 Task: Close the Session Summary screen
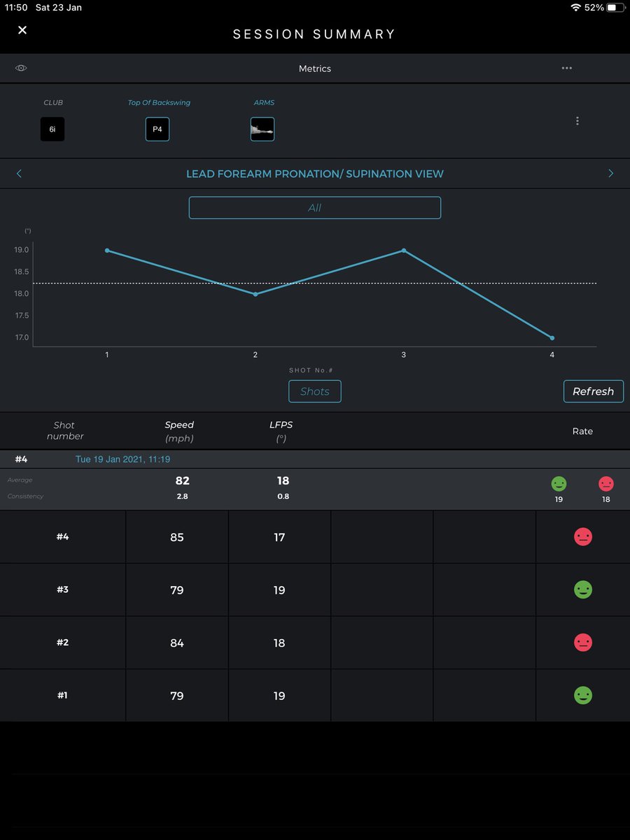click(x=22, y=30)
